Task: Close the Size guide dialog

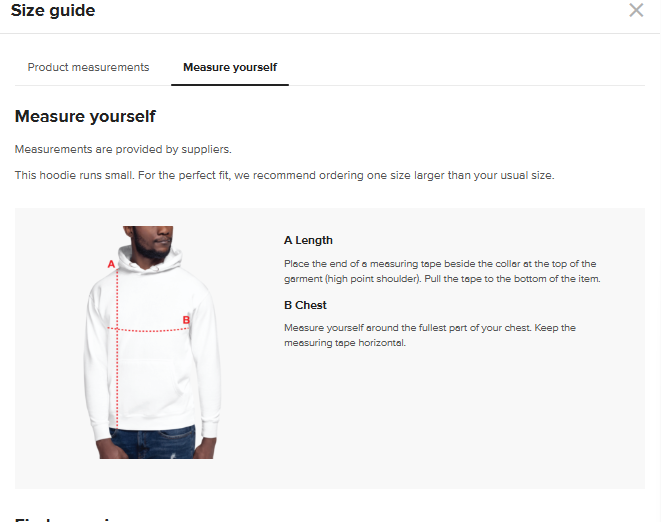Action: click(x=636, y=11)
